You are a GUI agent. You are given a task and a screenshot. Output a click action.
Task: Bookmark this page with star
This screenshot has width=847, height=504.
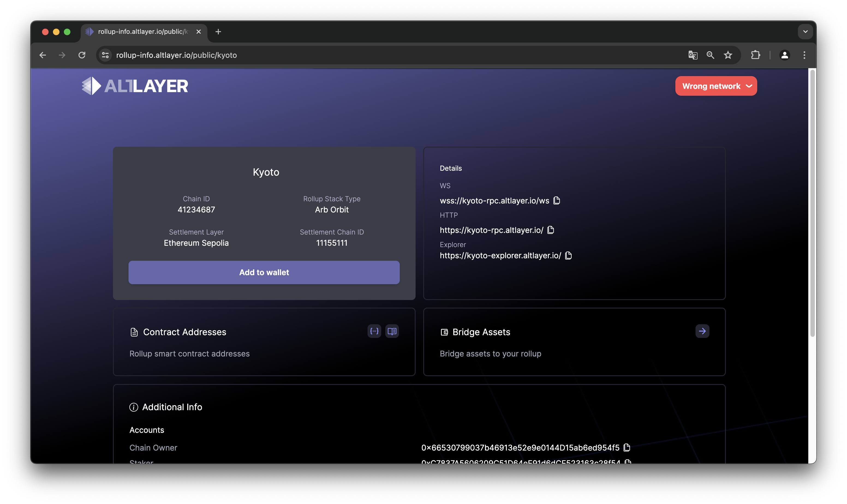click(728, 55)
